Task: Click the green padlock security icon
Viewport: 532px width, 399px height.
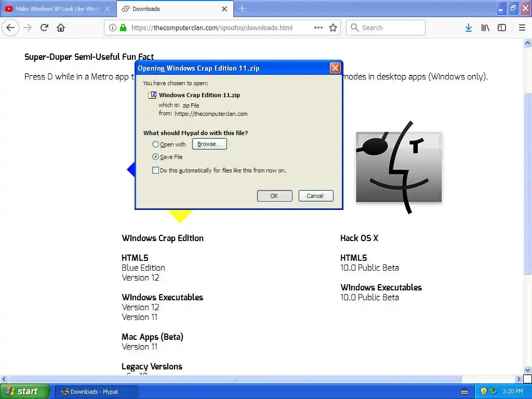Action: pyautogui.click(x=123, y=28)
